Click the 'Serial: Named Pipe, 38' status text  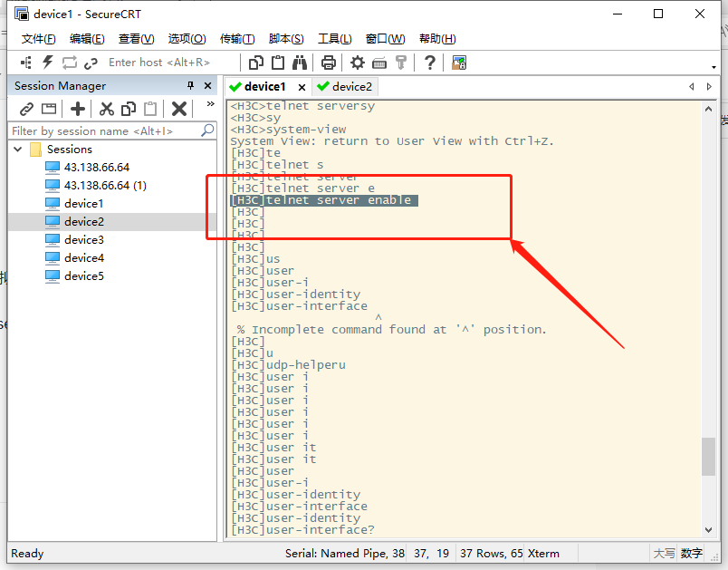tap(344, 554)
